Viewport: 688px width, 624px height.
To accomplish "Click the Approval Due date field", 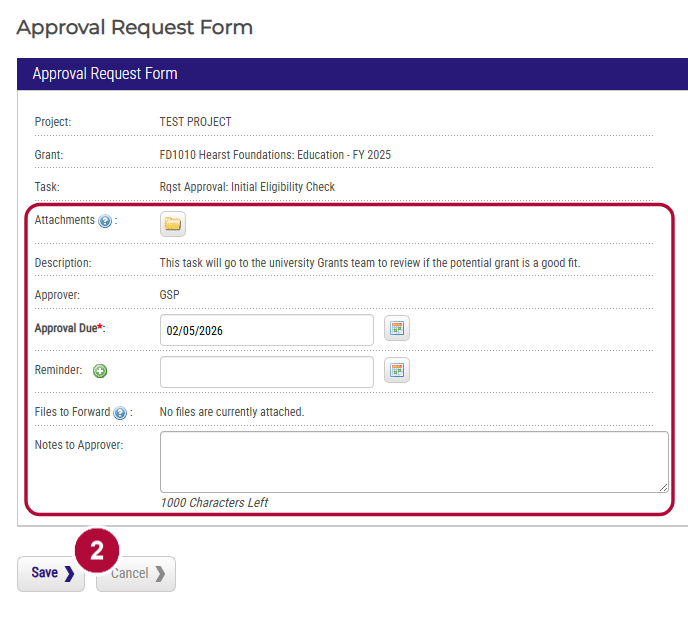I will click(x=267, y=330).
